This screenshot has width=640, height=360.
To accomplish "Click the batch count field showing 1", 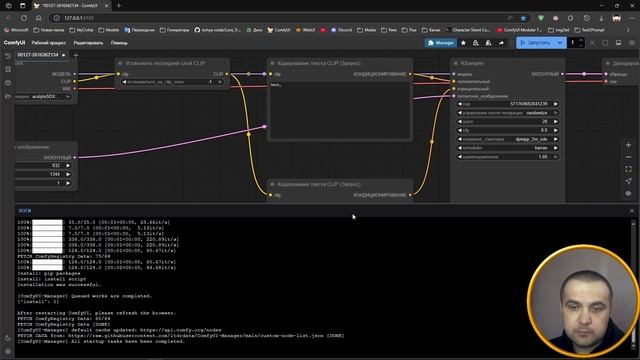I will [573, 43].
